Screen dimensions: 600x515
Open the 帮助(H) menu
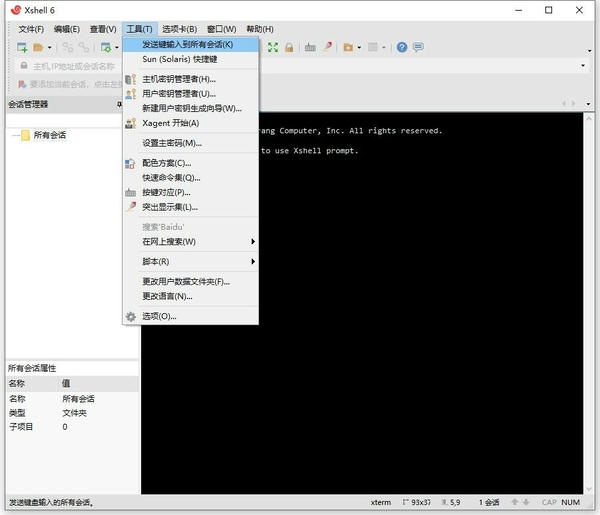coord(260,29)
